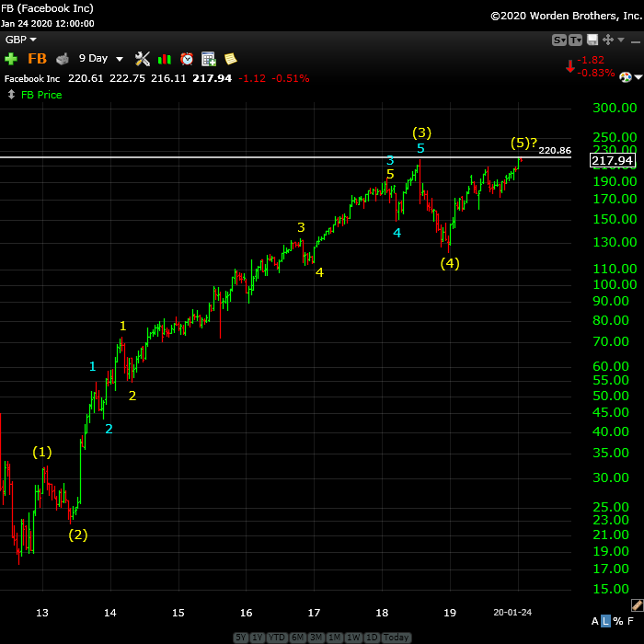Click the yellow (5)? wave label
The width and height of the screenshot is (644, 644).
tap(523, 143)
